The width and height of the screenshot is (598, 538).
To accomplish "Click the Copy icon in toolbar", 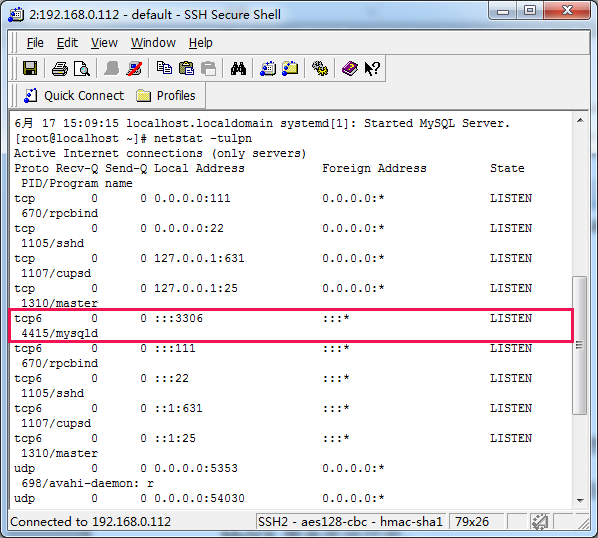I will (164, 69).
